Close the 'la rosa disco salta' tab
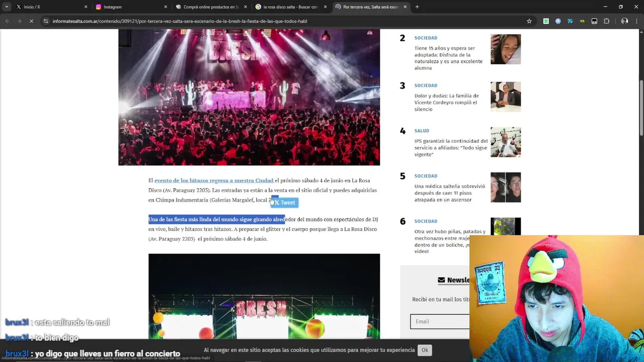644x362 pixels. pos(325,7)
